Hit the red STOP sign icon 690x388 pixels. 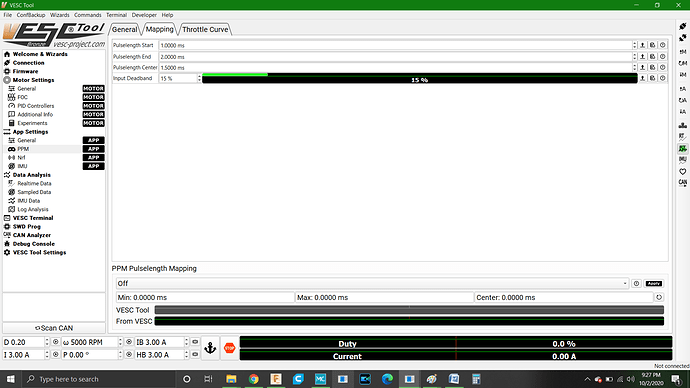tap(230, 348)
